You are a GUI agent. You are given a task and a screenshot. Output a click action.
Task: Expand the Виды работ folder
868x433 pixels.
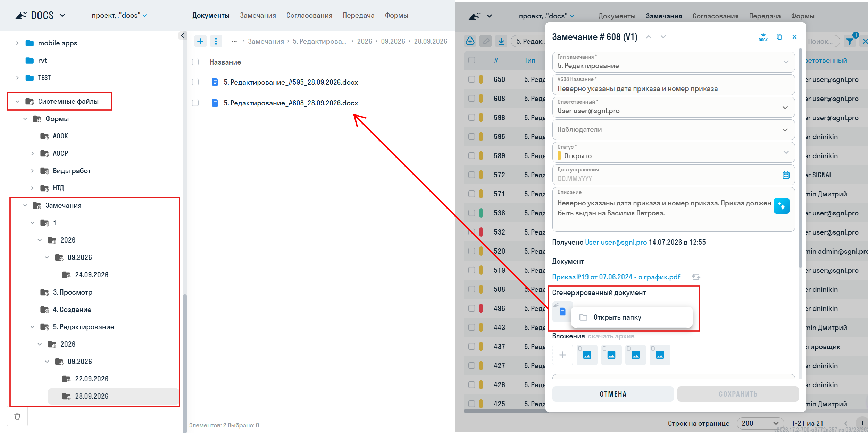click(32, 171)
